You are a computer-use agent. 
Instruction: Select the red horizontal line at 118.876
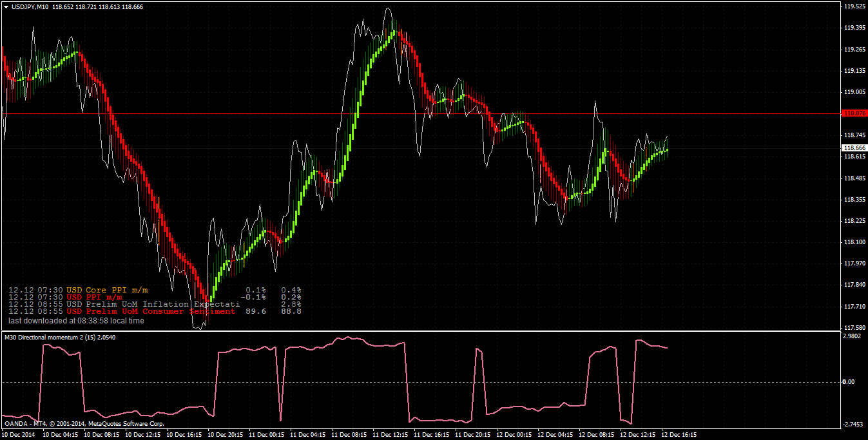[420, 113]
